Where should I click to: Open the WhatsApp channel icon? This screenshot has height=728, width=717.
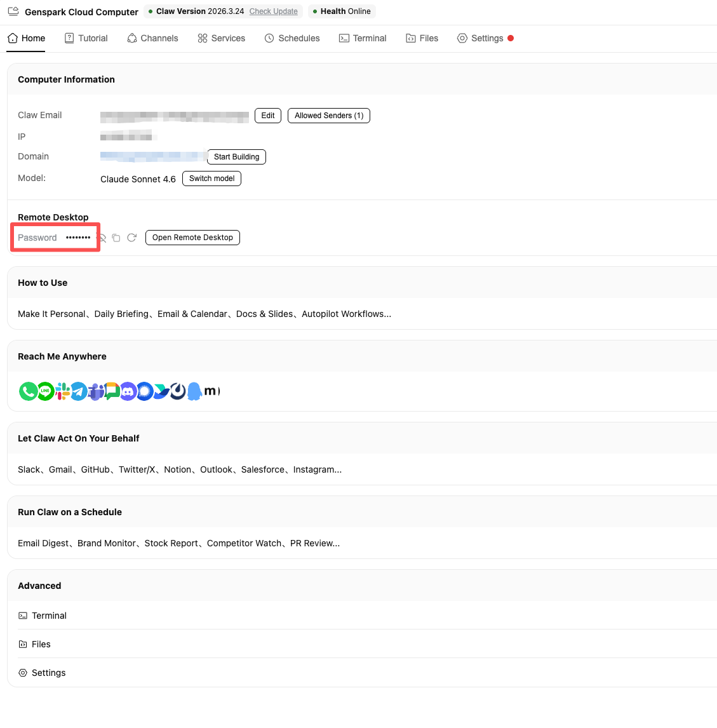pos(28,391)
